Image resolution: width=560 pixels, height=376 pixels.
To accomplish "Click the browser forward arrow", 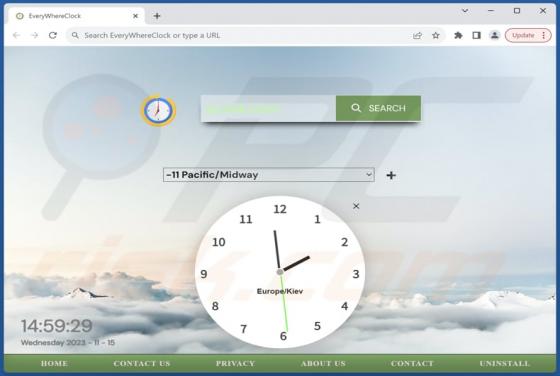I will pyautogui.click(x=35, y=35).
